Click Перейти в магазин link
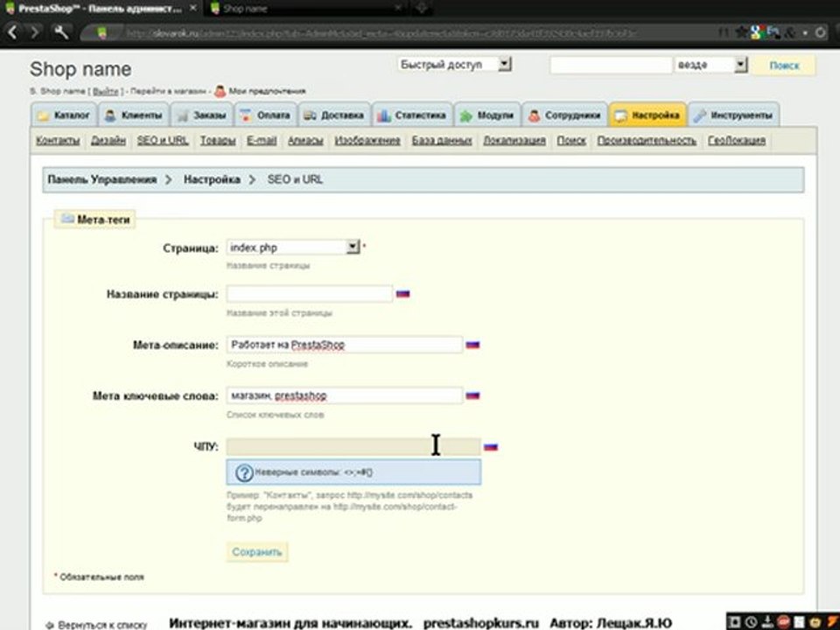Screen dimensions: 840x630 [168, 91]
